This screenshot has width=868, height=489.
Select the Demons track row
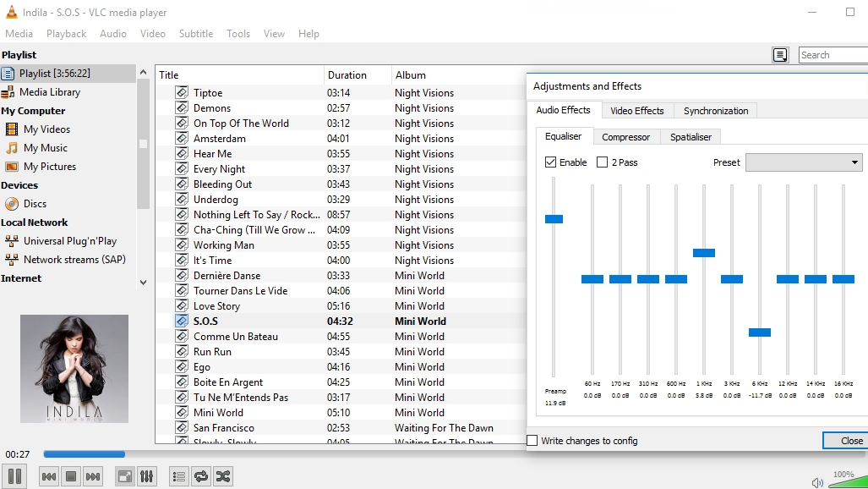[341, 107]
